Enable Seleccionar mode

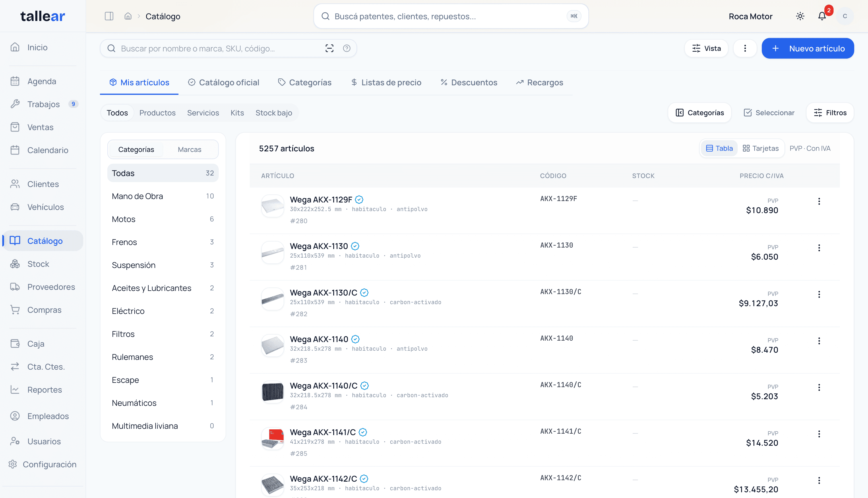(x=769, y=113)
